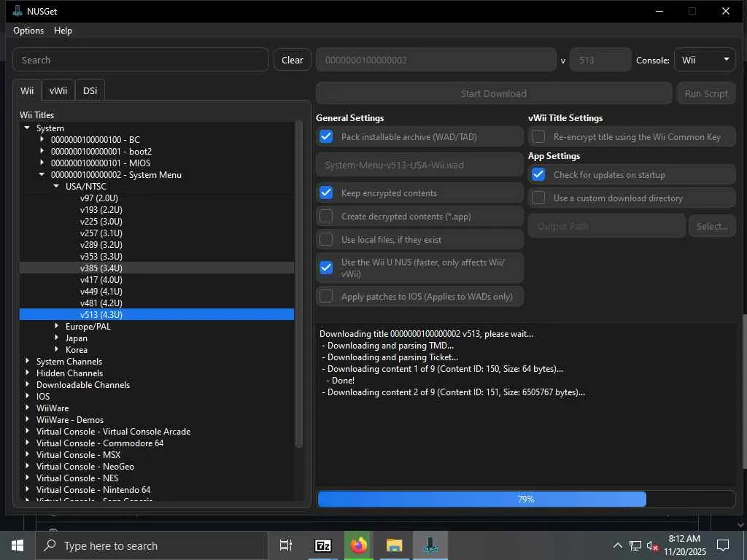Screen dimensions: 747x560
Task: Expand the IOS category
Action: (27, 396)
